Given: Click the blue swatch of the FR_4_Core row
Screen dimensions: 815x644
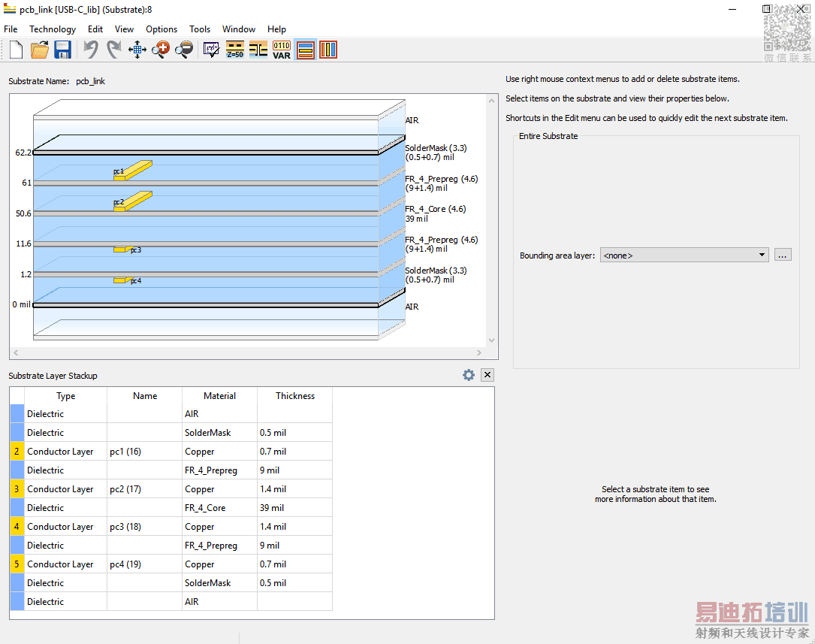Looking at the screenshot, I should (17, 508).
